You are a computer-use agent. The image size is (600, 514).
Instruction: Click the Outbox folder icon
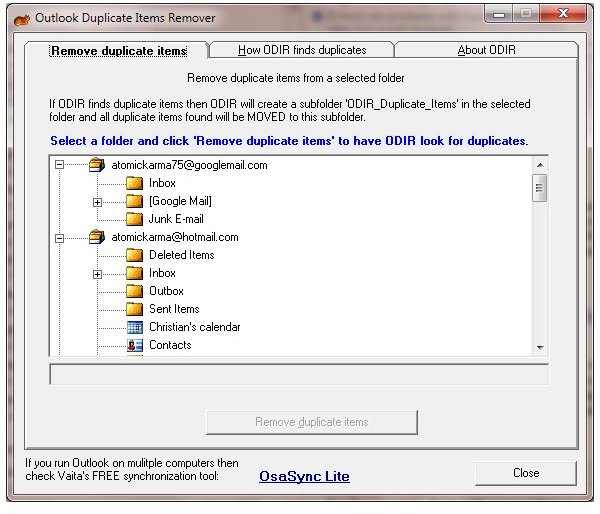tap(135, 291)
